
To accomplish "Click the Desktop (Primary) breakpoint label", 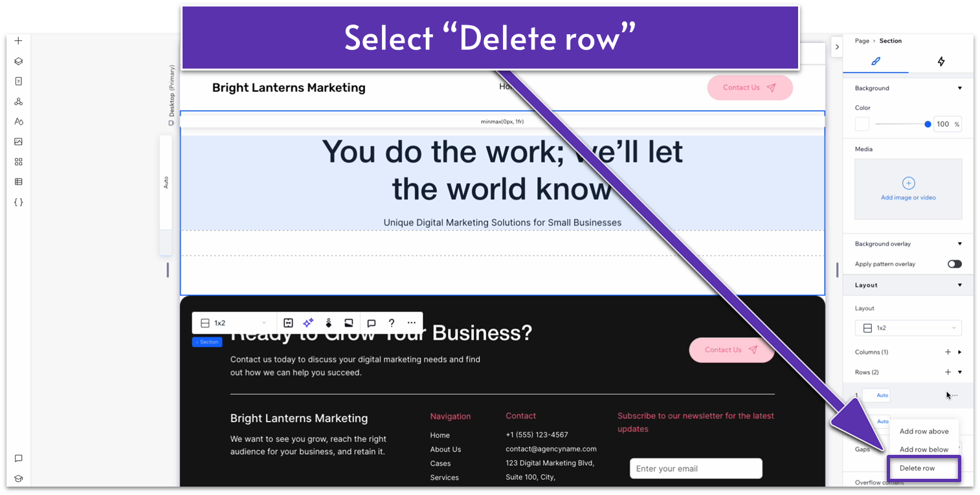I will [x=172, y=95].
